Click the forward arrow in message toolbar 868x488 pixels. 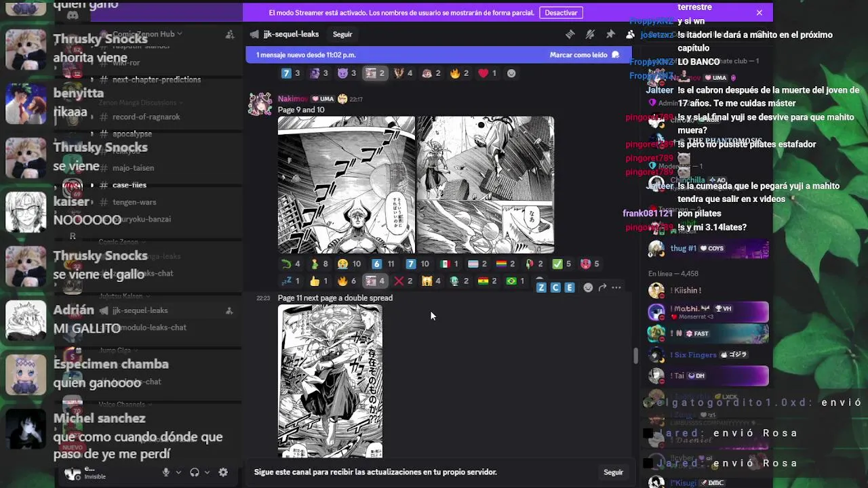[x=601, y=287]
